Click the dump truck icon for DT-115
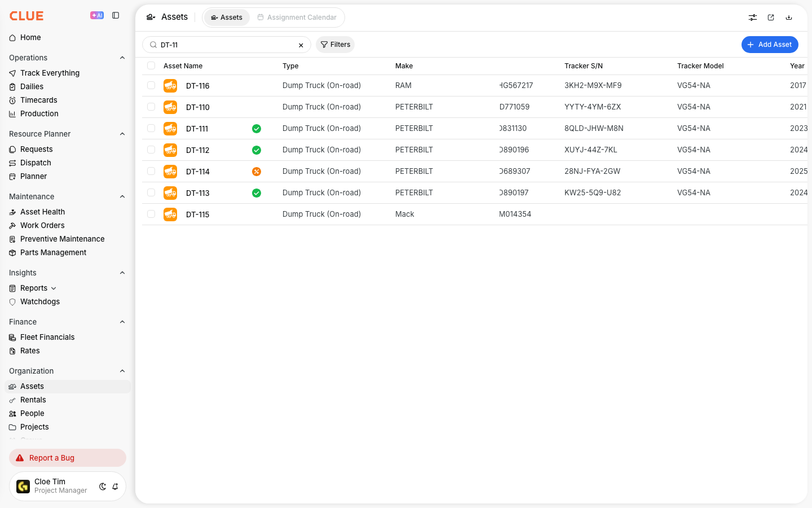This screenshot has width=812, height=508. pyautogui.click(x=170, y=214)
